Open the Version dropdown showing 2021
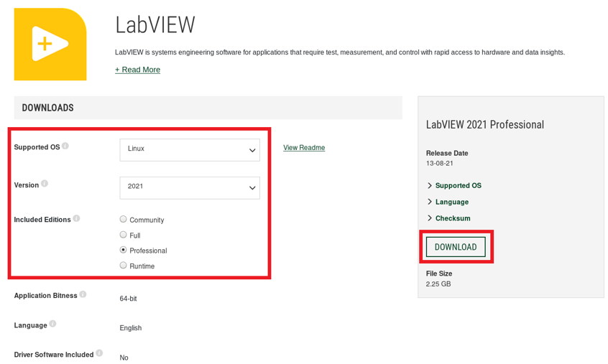This screenshot has height=364, width=608. [190, 188]
